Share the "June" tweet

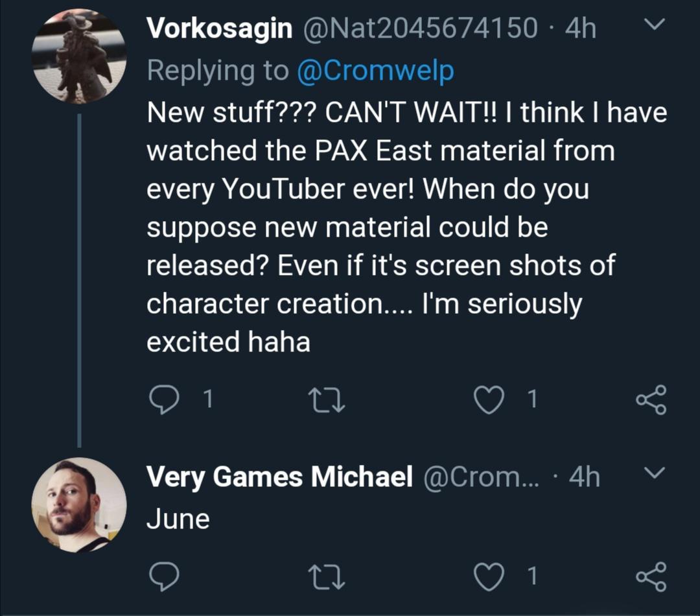[650, 575]
